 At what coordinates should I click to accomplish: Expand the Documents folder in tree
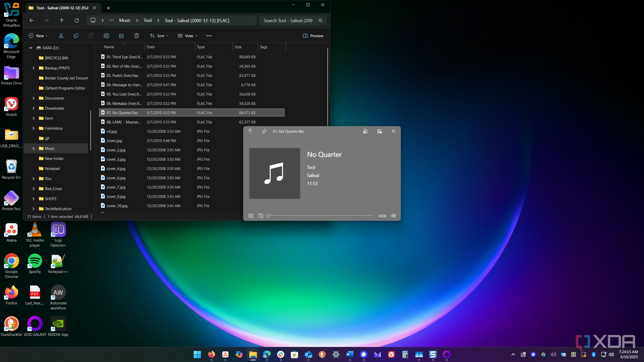tap(33, 98)
